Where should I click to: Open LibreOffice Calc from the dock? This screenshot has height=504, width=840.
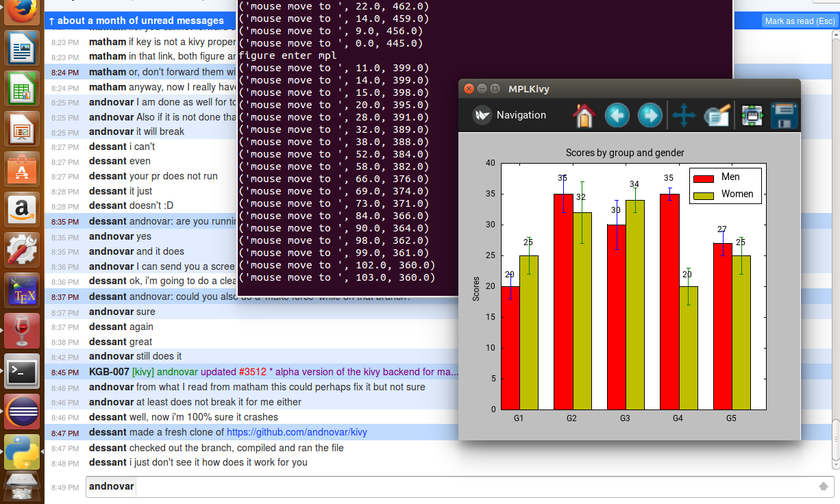(x=22, y=89)
